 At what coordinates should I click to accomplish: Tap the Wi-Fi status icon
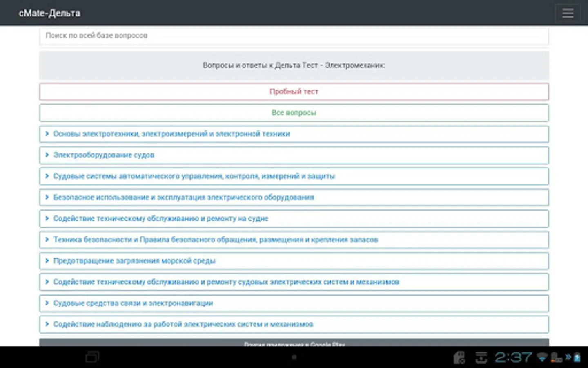pos(542,358)
